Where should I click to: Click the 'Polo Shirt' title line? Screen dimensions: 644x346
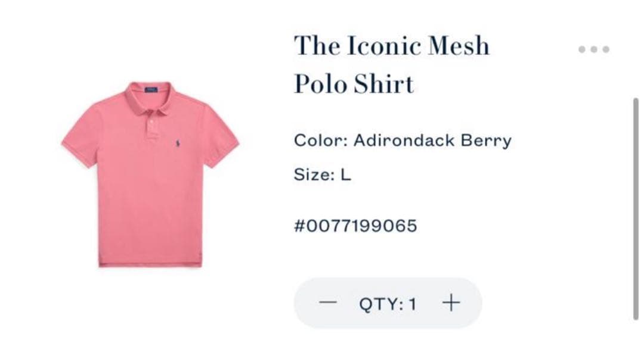(x=354, y=83)
